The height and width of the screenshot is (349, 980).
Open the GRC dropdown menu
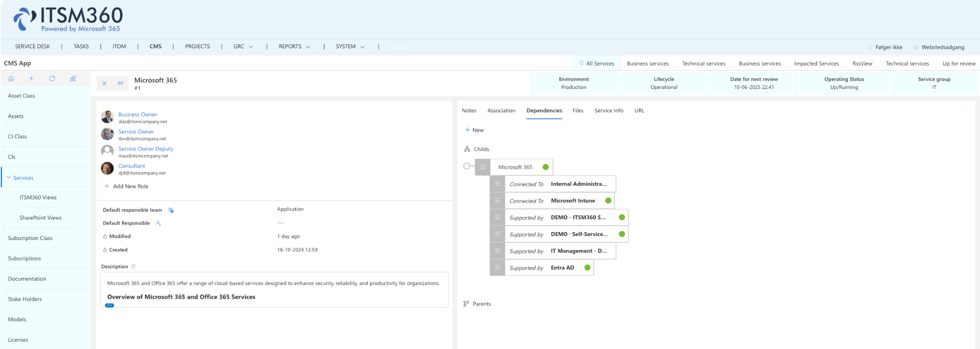[x=243, y=46]
